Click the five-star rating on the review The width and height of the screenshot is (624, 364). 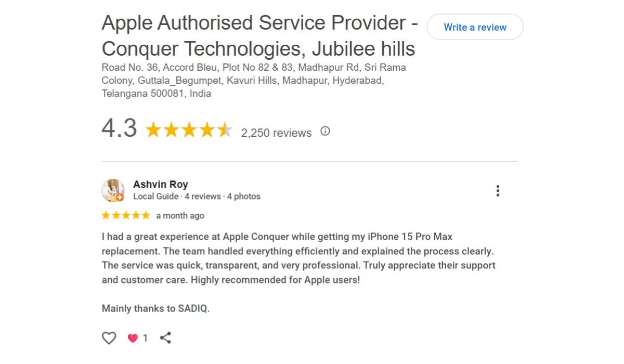[126, 215]
